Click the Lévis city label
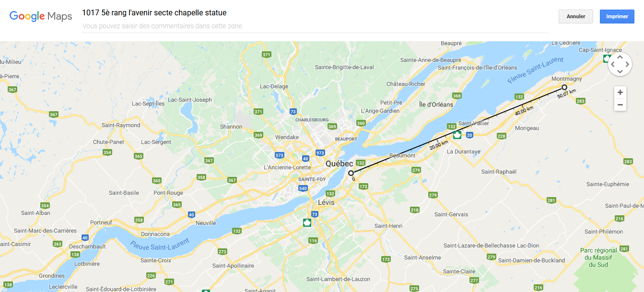Image resolution: width=644 pixels, height=292 pixels. pos(326,203)
